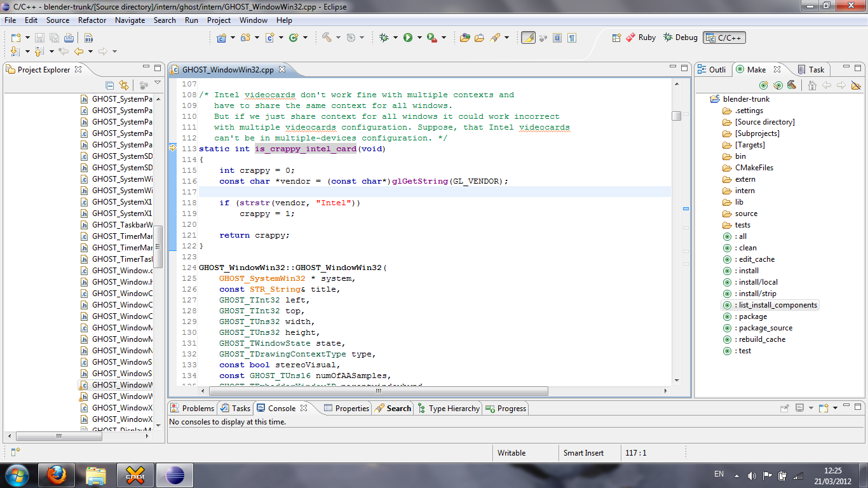Toggle Show Whitespace Characters paragraph icon
The height and width of the screenshot is (488, 868).
pyautogui.click(x=573, y=38)
